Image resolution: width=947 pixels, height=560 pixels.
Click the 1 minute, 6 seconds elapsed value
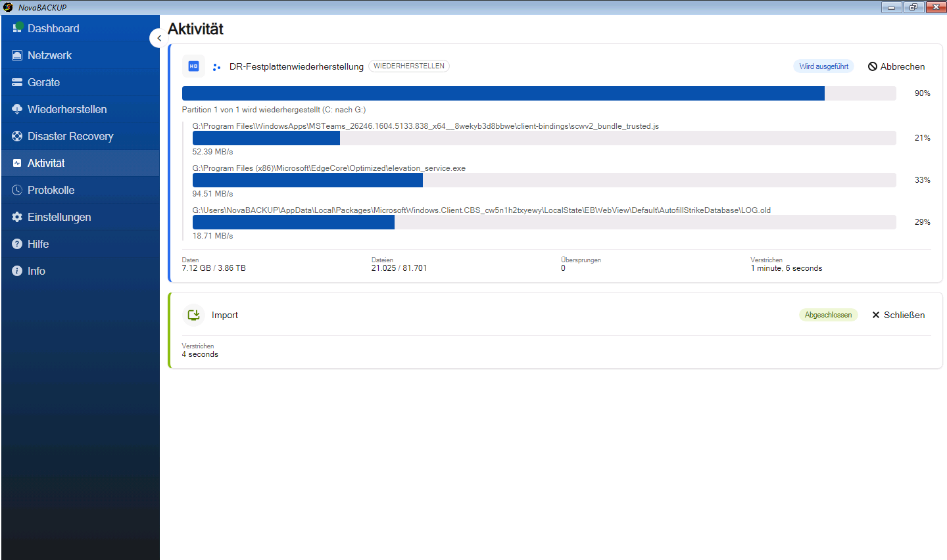click(x=787, y=268)
